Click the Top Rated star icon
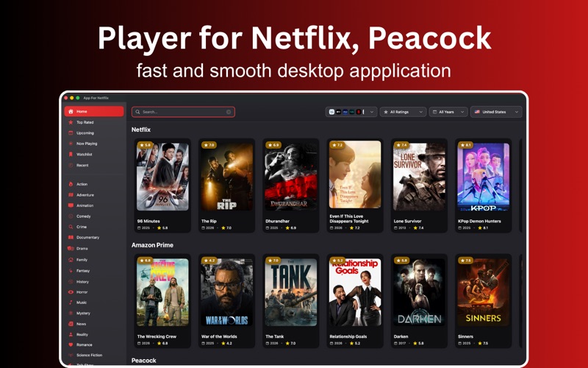 click(x=71, y=122)
